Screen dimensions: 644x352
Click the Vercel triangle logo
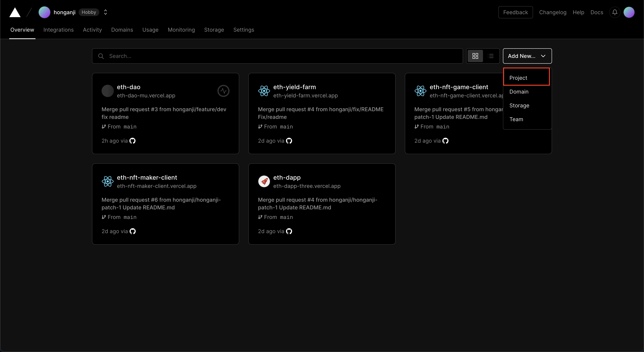(x=15, y=12)
